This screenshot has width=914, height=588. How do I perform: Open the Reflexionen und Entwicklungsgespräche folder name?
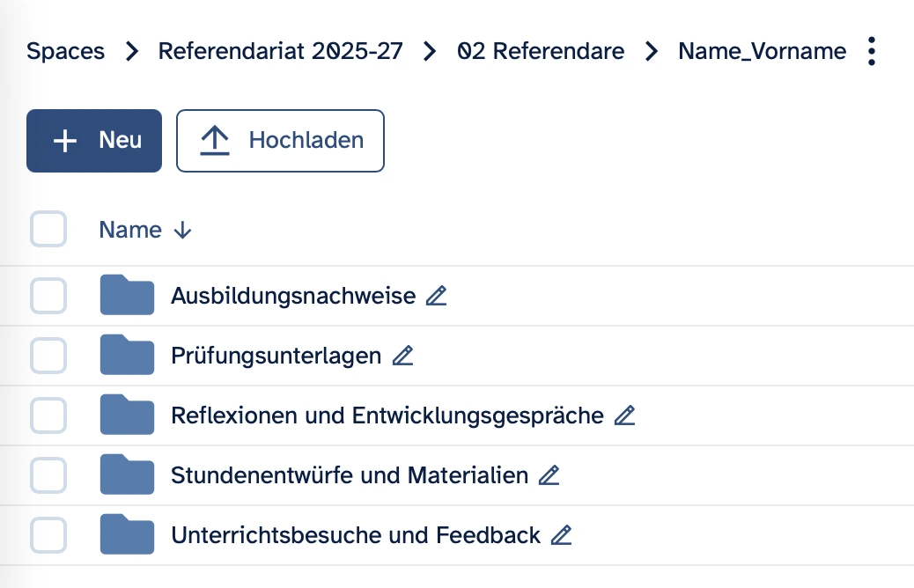click(387, 415)
